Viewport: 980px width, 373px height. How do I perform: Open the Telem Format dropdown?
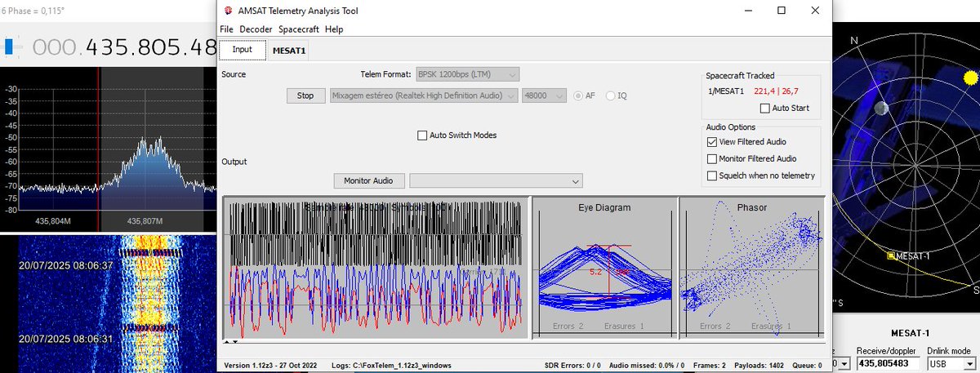pyautogui.click(x=467, y=74)
